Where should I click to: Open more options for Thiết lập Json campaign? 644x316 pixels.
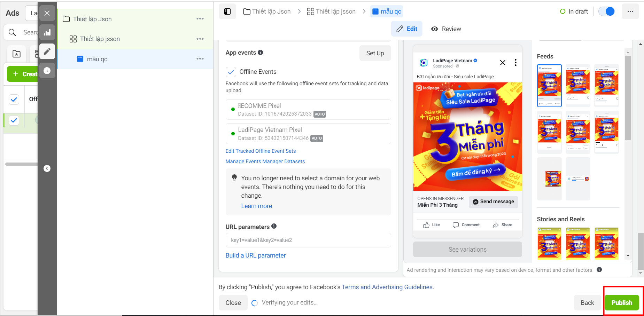[x=200, y=19]
